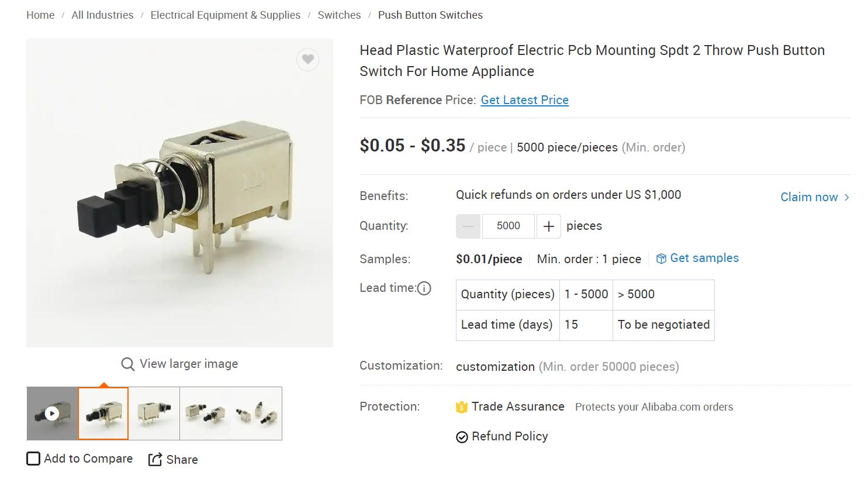Go to Switches breadcrumb

[x=339, y=15]
